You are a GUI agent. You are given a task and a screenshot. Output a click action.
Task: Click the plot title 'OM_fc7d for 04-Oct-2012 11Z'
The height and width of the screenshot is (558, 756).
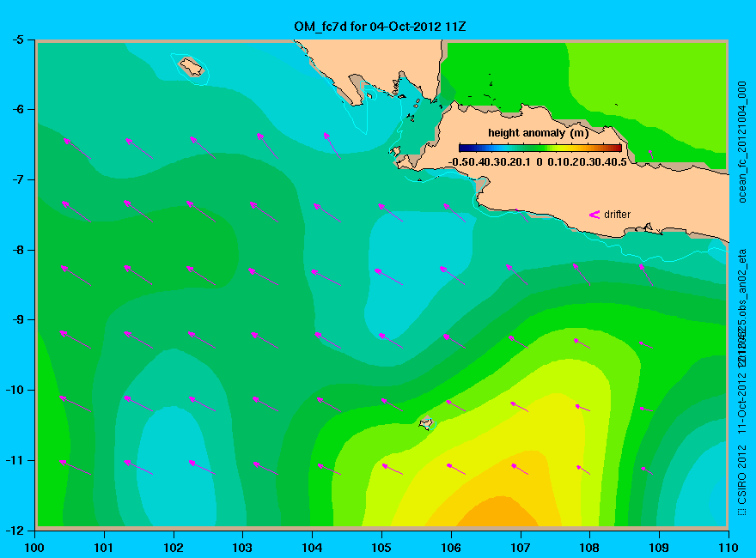pyautogui.click(x=380, y=27)
